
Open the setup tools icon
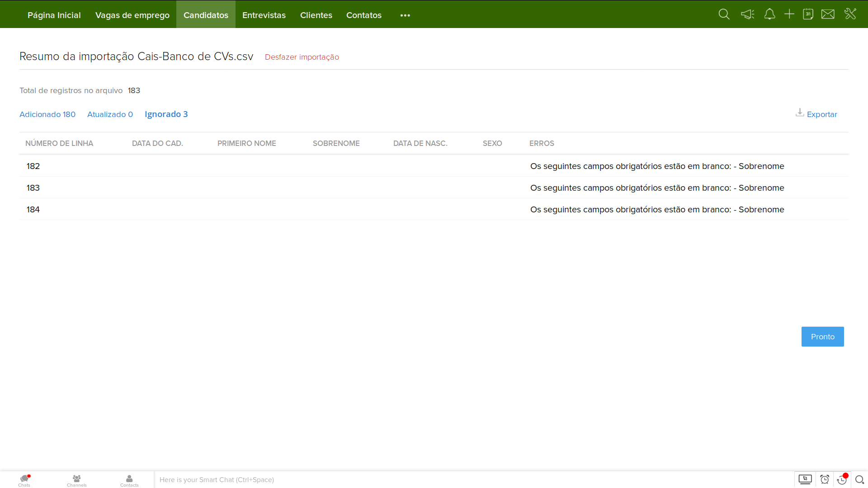[x=850, y=14]
